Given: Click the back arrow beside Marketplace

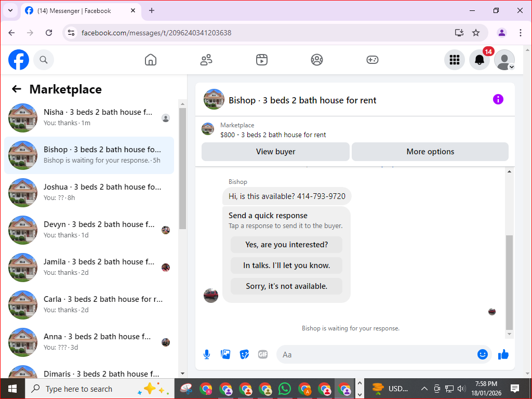Looking at the screenshot, I should pos(17,89).
